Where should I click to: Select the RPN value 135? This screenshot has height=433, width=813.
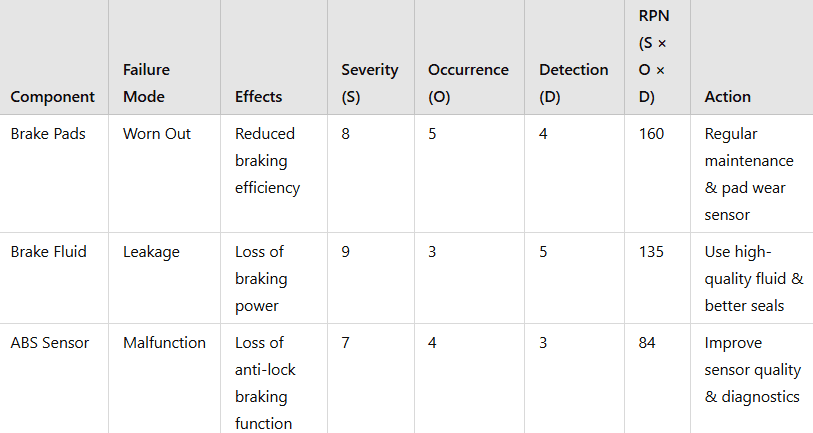(x=651, y=252)
